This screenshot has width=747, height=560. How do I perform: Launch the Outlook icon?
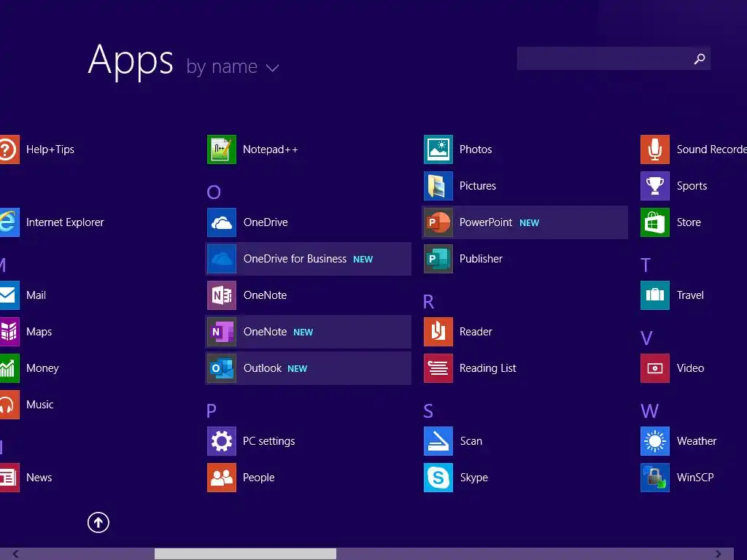click(x=222, y=368)
